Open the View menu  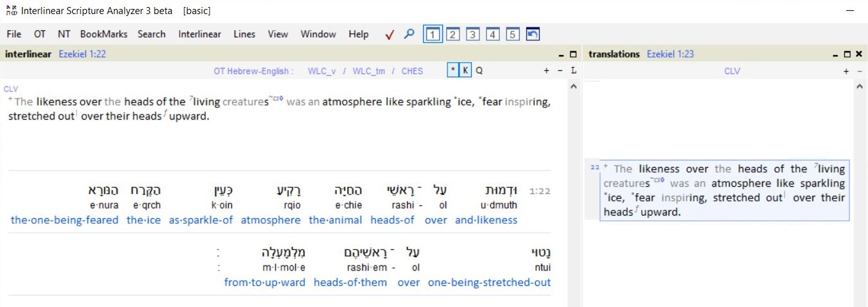[278, 35]
